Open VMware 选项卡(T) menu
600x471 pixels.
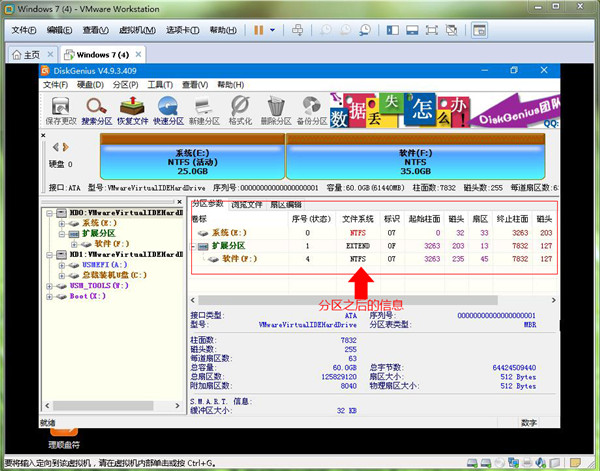(x=183, y=30)
